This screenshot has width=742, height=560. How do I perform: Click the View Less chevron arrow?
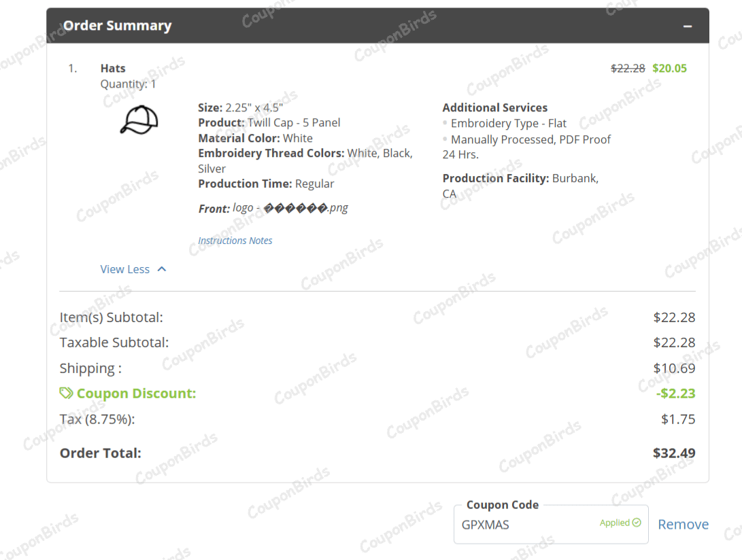[x=162, y=269]
